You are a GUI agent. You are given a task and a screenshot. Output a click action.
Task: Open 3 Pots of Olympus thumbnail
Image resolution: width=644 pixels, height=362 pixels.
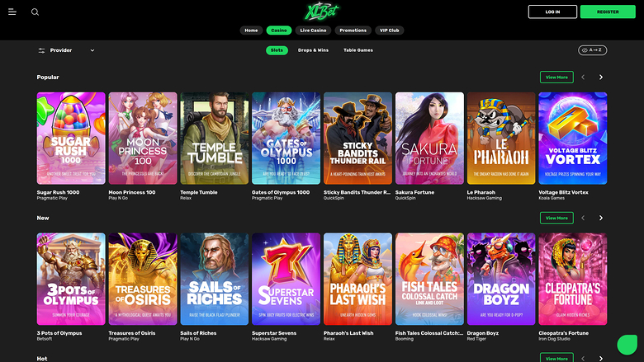(x=71, y=280)
